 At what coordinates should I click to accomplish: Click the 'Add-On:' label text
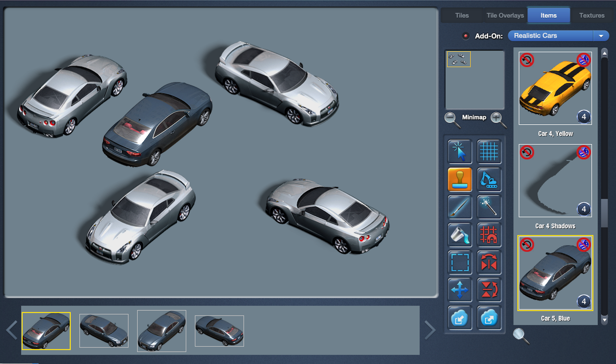click(x=489, y=36)
